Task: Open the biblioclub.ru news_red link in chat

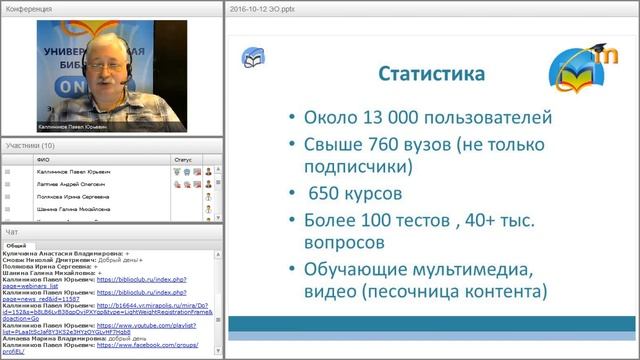Action: coord(94,296)
